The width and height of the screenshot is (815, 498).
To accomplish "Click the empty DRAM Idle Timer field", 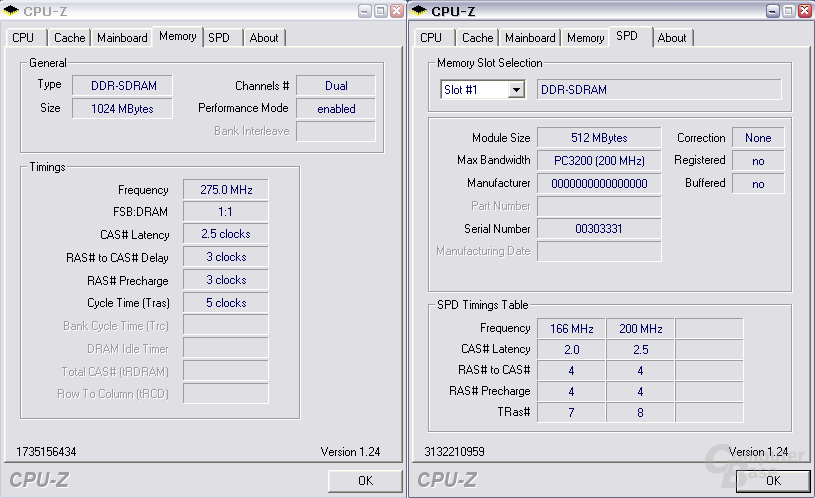I will 226,348.
